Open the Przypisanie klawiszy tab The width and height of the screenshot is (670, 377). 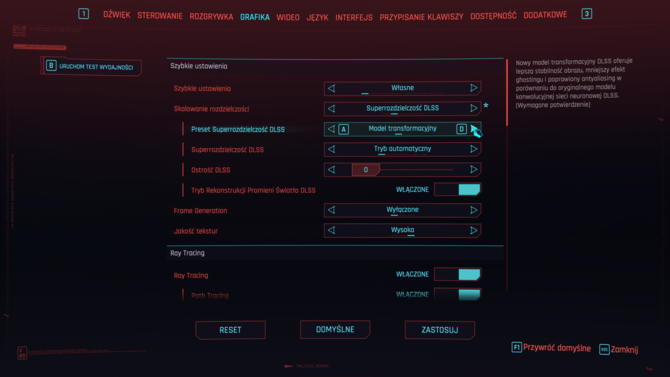pos(421,17)
